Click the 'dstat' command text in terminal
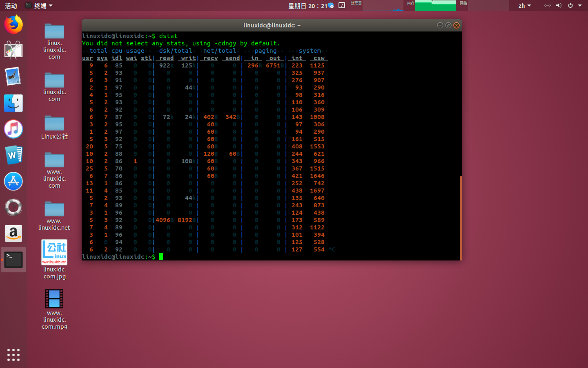 click(168, 36)
